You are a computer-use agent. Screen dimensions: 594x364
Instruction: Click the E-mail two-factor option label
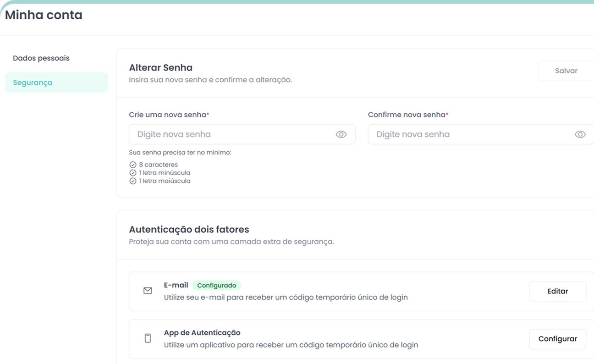(x=176, y=285)
